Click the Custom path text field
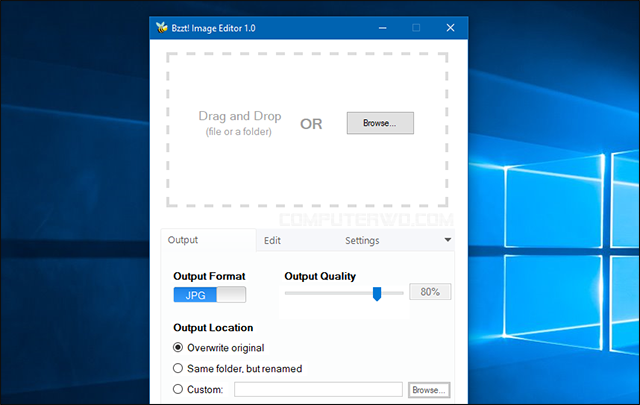The width and height of the screenshot is (640, 405). pyautogui.click(x=318, y=389)
